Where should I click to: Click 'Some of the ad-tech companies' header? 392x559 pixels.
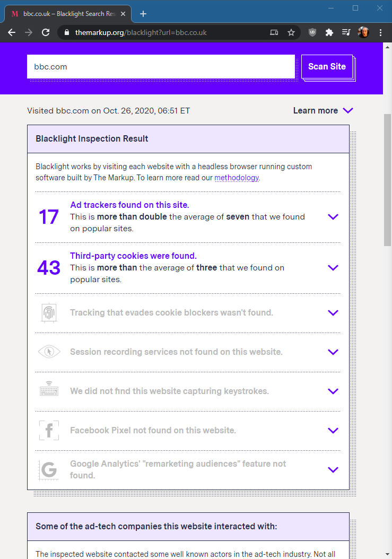156,526
